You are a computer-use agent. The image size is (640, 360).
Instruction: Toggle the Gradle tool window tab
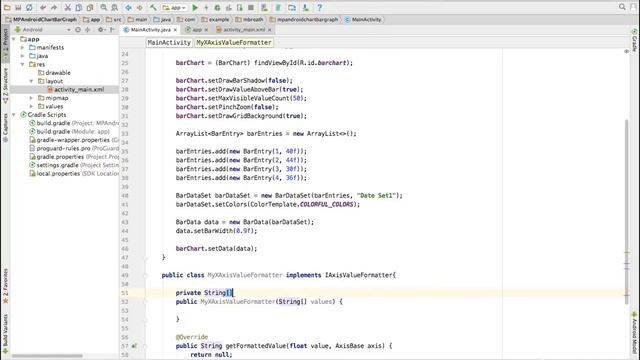(x=635, y=40)
